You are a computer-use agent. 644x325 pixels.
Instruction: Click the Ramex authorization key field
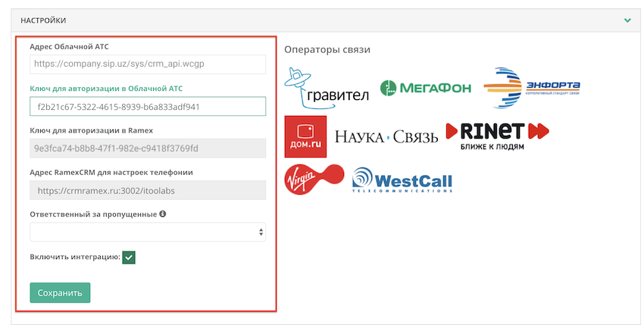click(x=148, y=148)
